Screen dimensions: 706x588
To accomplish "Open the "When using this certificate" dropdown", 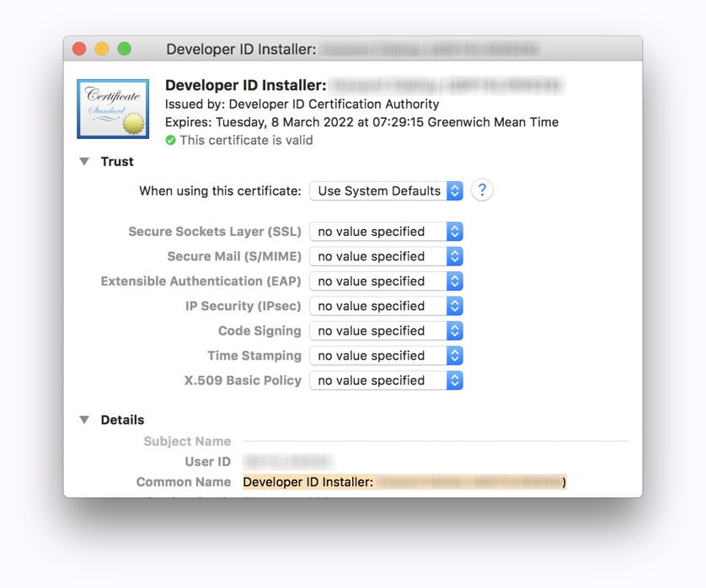I will 385,190.
